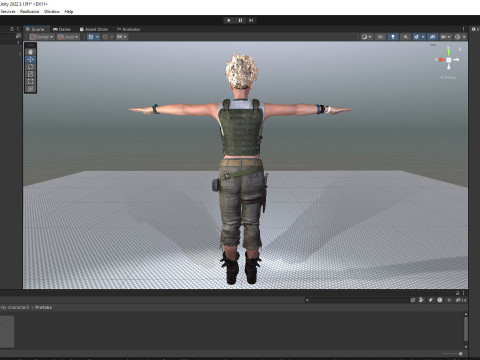The height and width of the screenshot is (360, 480).
Task: Toggle scene lighting bulb
Action: pos(393,37)
